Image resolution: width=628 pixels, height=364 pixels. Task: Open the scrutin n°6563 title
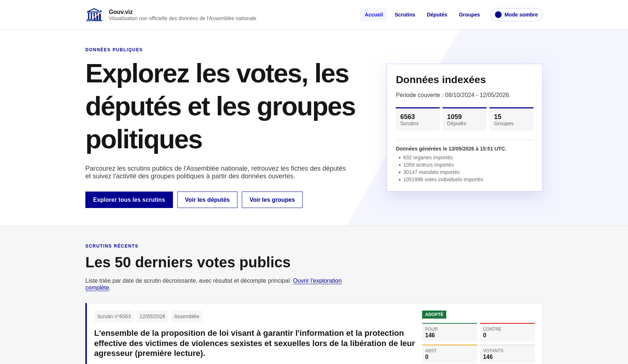coord(255,343)
